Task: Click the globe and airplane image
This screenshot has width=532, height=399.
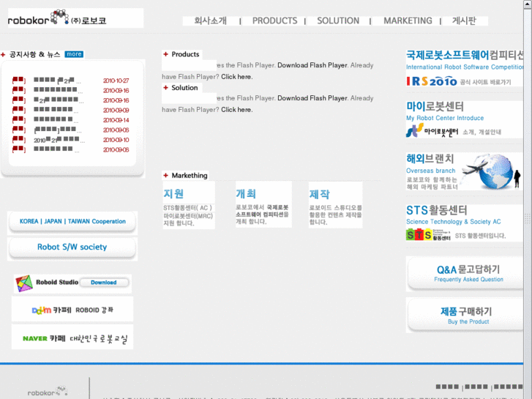Action: (x=490, y=171)
